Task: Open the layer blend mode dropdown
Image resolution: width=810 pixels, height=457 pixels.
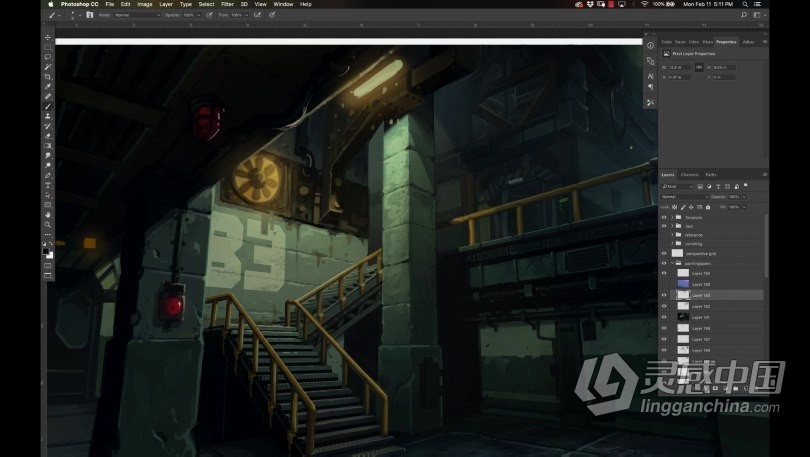Action: [x=684, y=197]
